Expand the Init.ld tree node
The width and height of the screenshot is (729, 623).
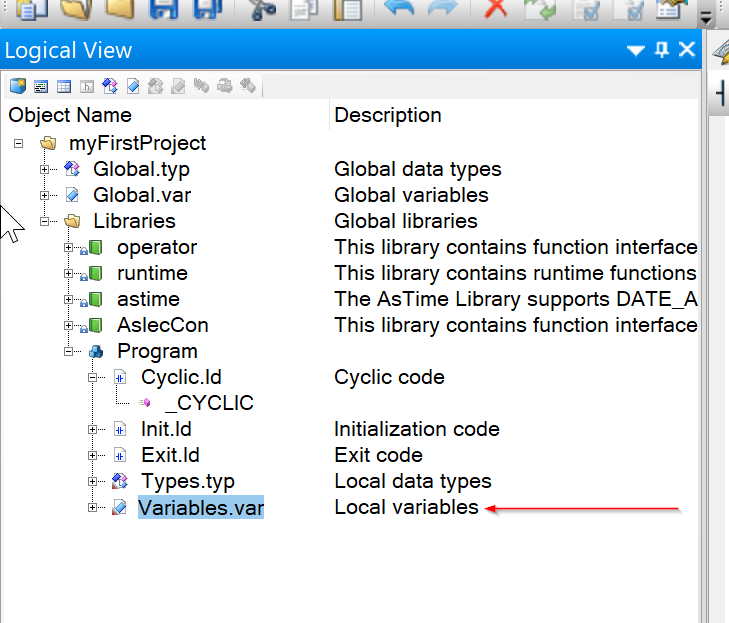point(92,430)
